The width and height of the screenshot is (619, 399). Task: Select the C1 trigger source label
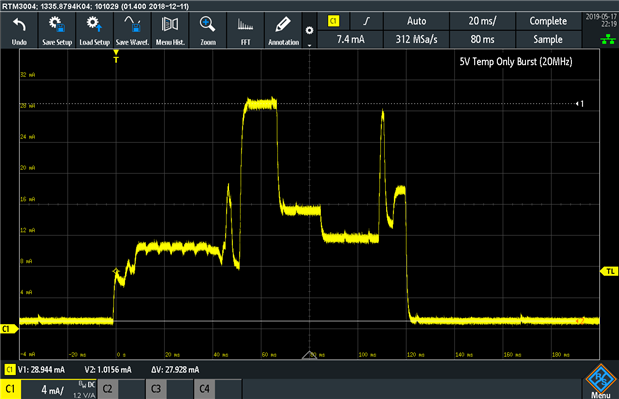coord(334,21)
